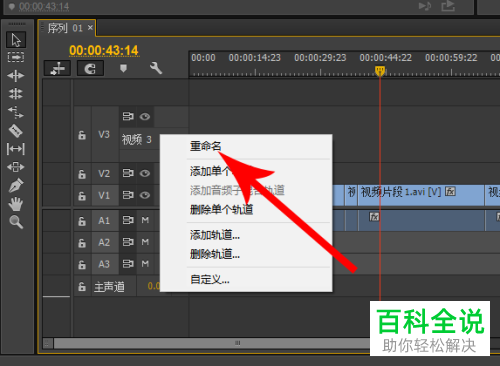Toggle sync lock for A2 track
Image resolution: width=500 pixels, height=366 pixels.
(128, 242)
